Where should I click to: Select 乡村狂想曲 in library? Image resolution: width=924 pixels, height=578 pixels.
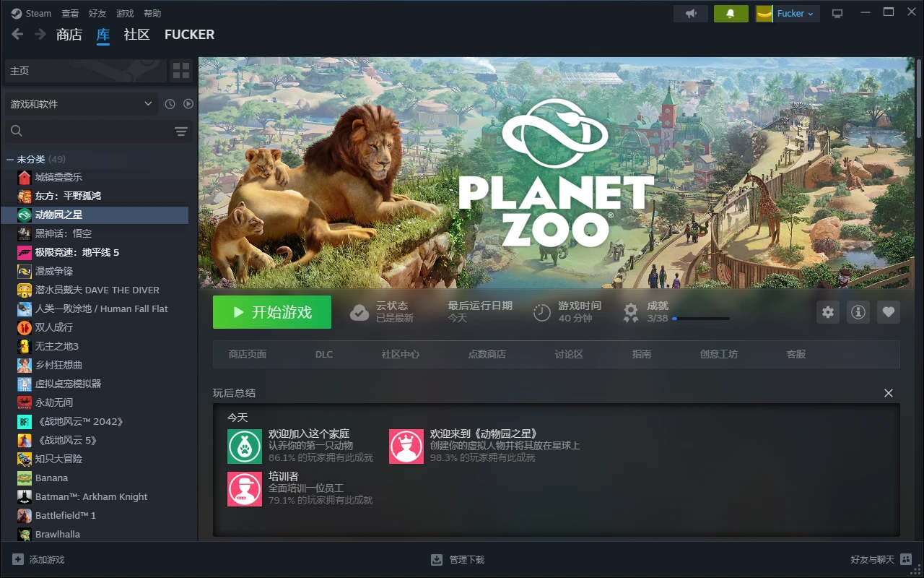(58, 365)
